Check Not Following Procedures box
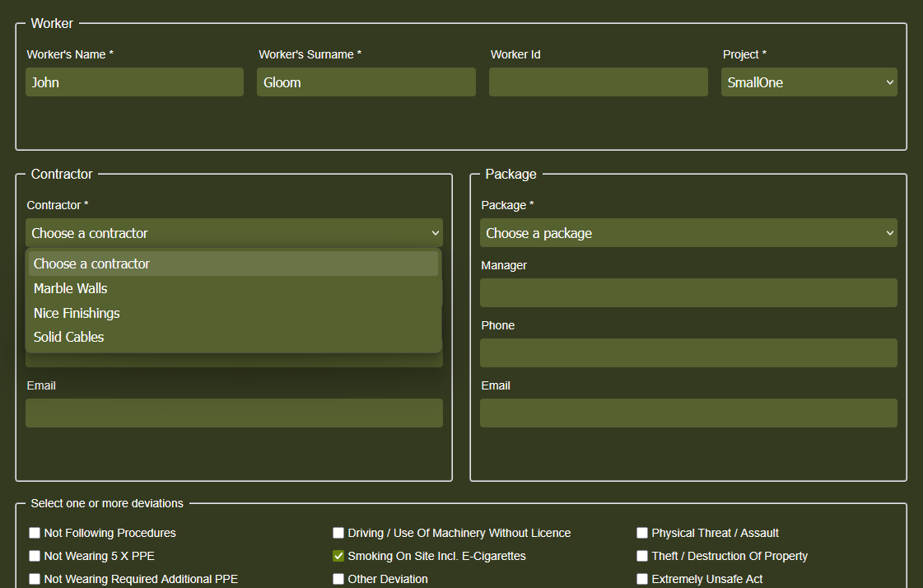This screenshot has width=923, height=588. pos(35,533)
